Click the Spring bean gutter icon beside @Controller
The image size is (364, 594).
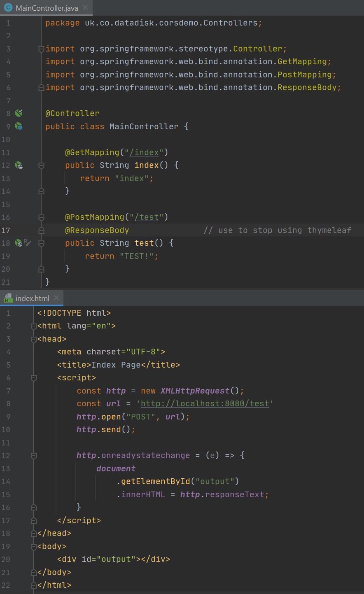tap(19, 113)
